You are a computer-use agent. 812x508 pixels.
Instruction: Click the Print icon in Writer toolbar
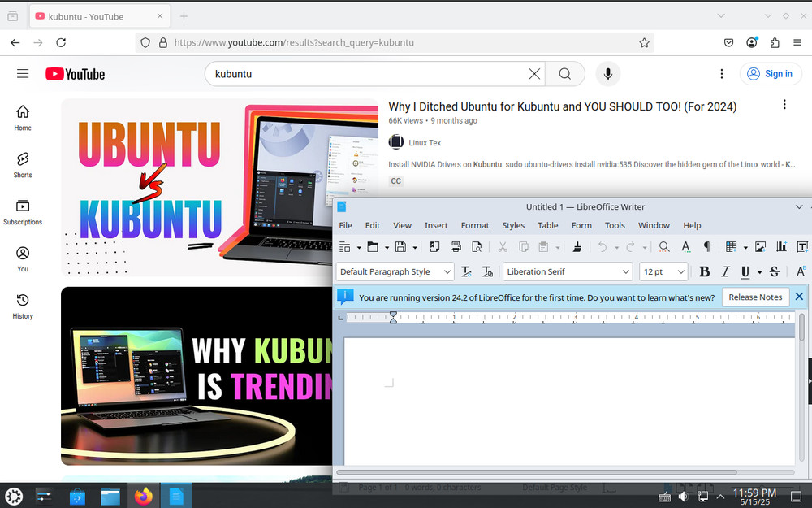[x=456, y=247]
